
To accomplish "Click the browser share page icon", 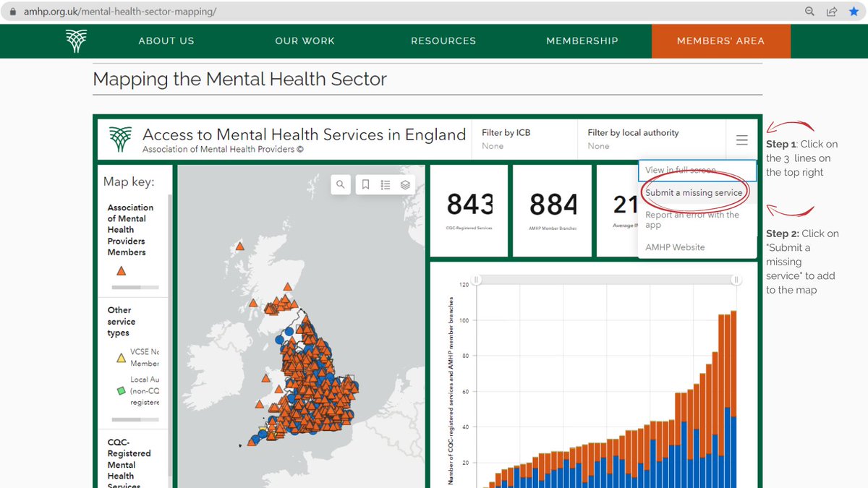I will [x=833, y=12].
